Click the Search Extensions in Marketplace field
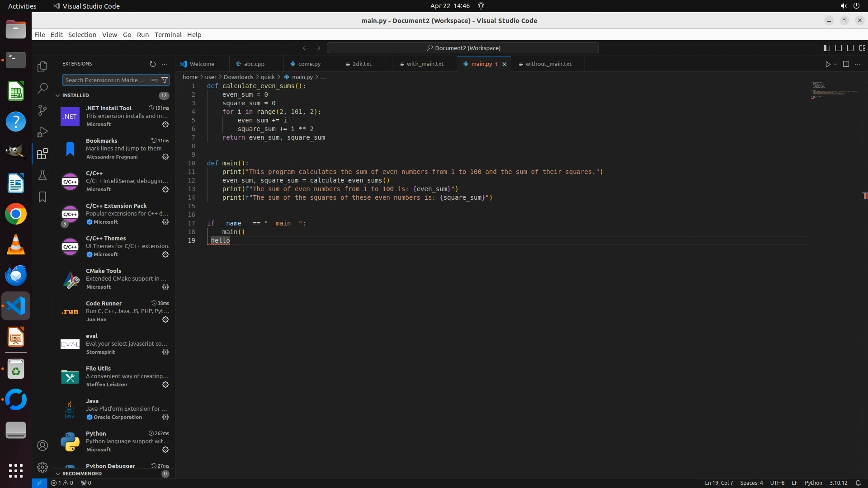 click(105, 80)
